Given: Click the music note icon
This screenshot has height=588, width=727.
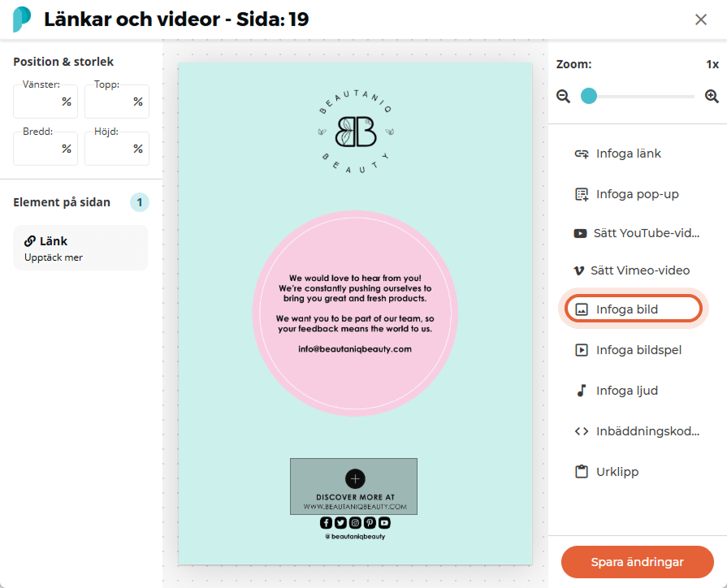Looking at the screenshot, I should [x=582, y=391].
